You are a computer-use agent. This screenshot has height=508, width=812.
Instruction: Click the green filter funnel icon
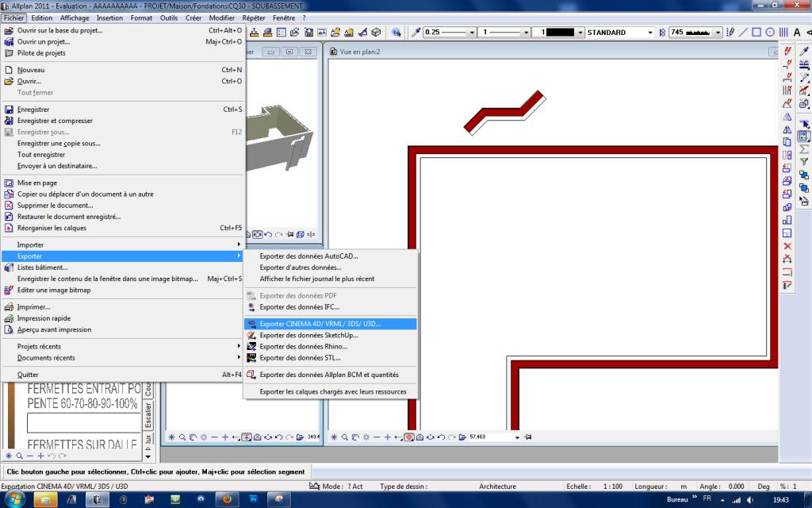[x=804, y=162]
